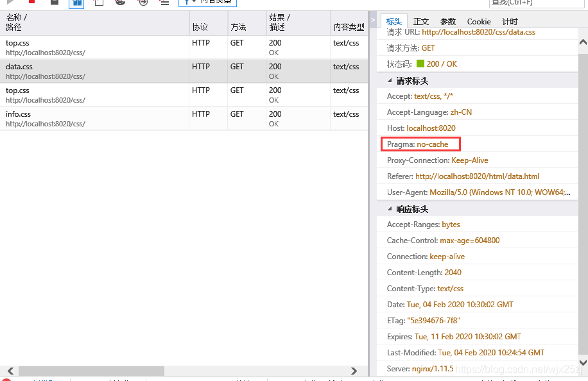
Task: Open the Cookie tab
Action: (478, 21)
